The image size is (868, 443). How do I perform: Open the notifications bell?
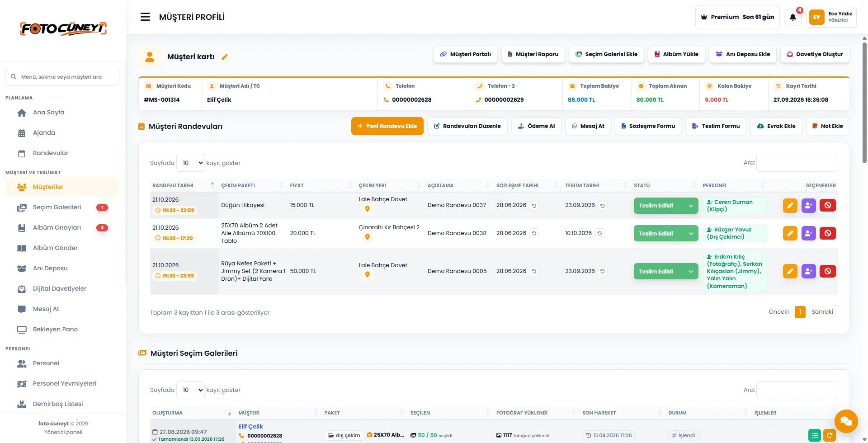pyautogui.click(x=793, y=17)
